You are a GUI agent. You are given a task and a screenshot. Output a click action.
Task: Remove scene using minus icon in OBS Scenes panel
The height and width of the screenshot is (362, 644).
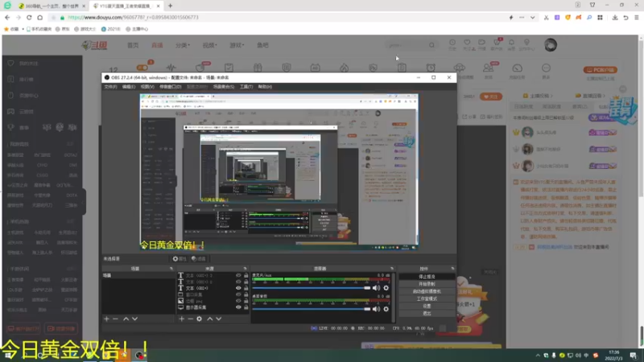pyautogui.click(x=115, y=319)
